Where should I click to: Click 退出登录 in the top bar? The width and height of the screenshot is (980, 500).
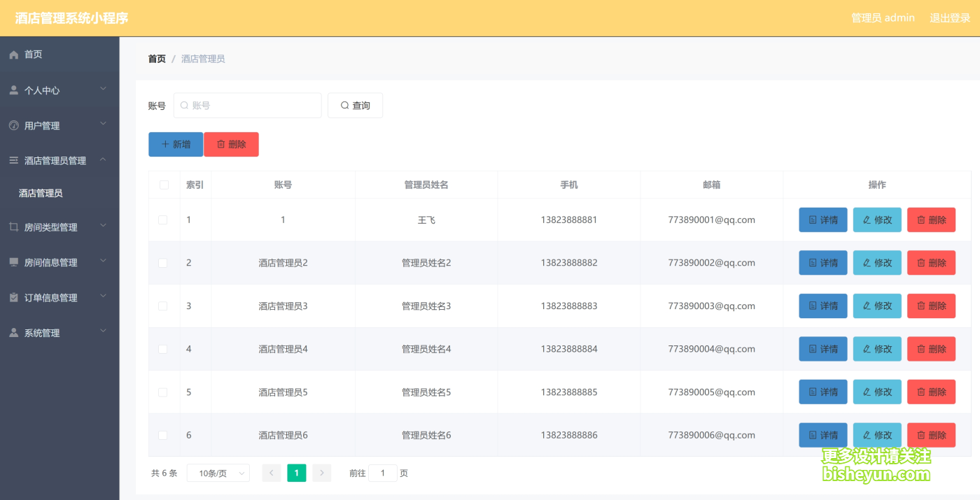(949, 17)
